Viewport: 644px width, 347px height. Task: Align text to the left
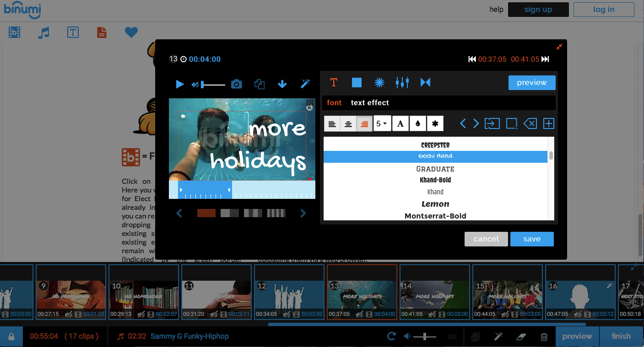pos(332,124)
